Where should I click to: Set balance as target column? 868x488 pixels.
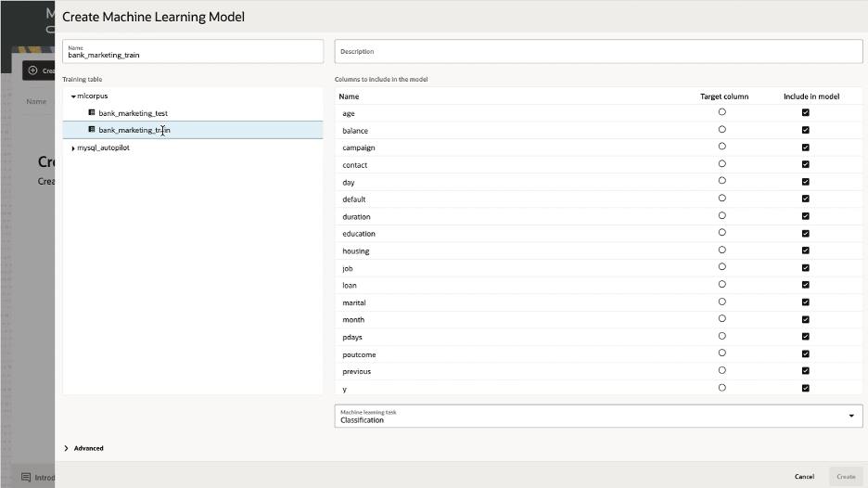click(721, 130)
